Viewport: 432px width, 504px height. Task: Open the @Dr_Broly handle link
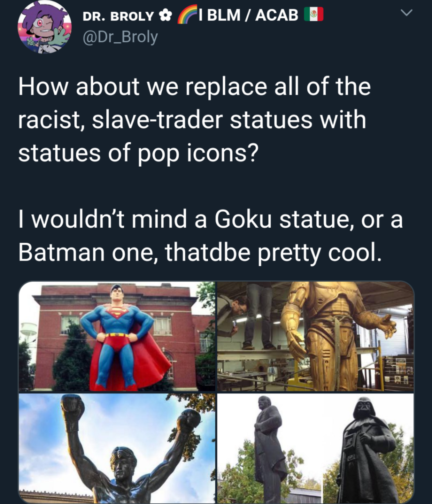pyautogui.click(x=120, y=37)
